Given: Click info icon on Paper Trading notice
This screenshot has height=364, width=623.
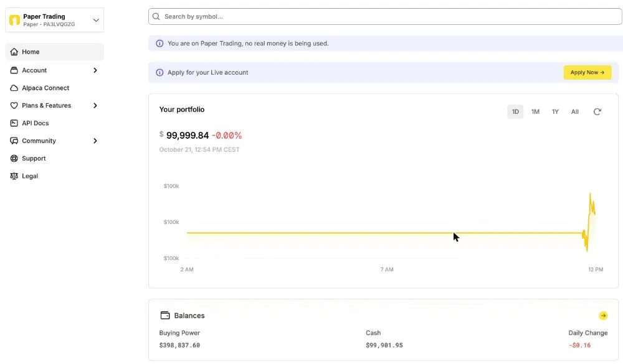Looking at the screenshot, I should (159, 44).
